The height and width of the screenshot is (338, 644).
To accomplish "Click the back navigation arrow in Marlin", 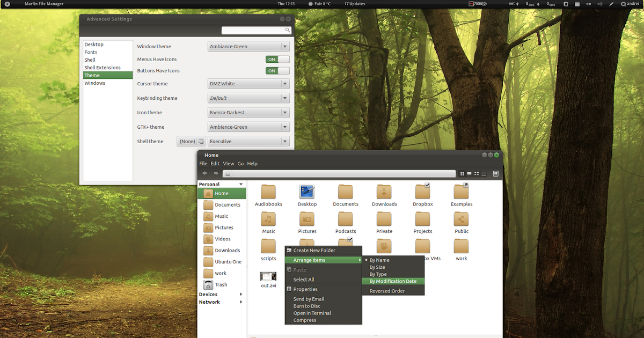I will tap(204, 173).
